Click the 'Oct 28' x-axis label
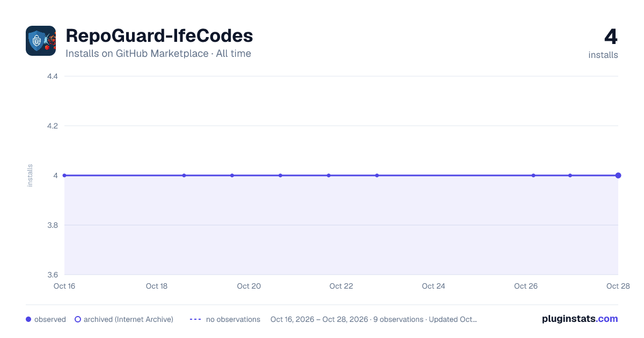The image size is (644, 338). click(617, 286)
